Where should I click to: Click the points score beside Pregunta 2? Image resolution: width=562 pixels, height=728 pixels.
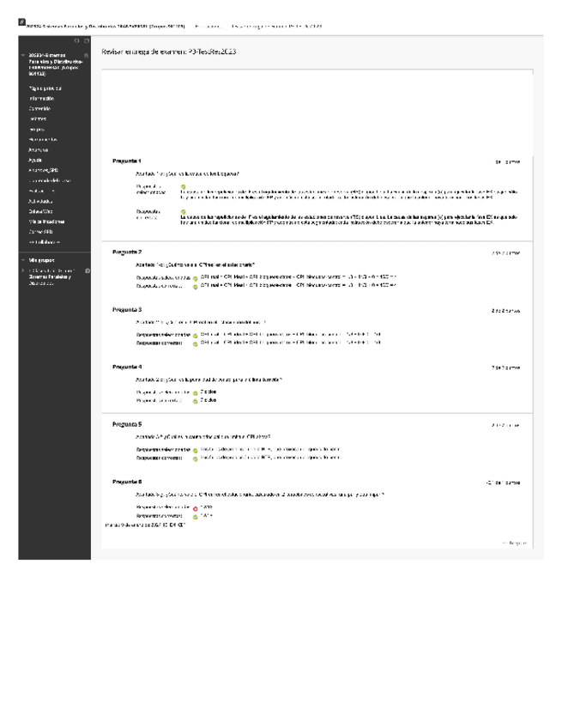[x=506, y=253]
